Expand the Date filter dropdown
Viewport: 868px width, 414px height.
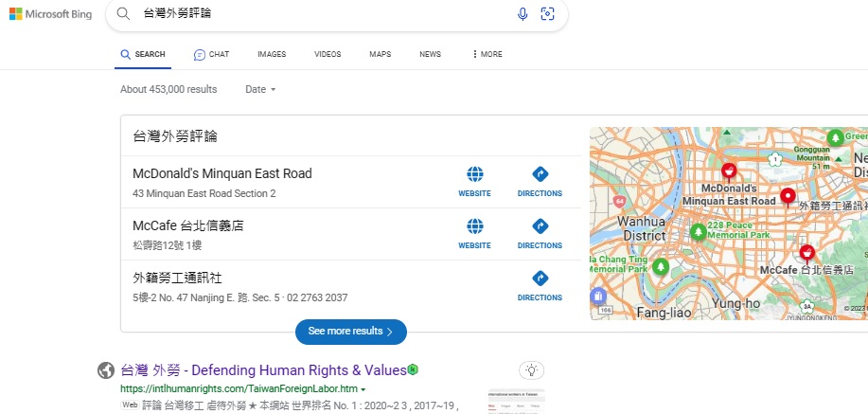click(260, 89)
